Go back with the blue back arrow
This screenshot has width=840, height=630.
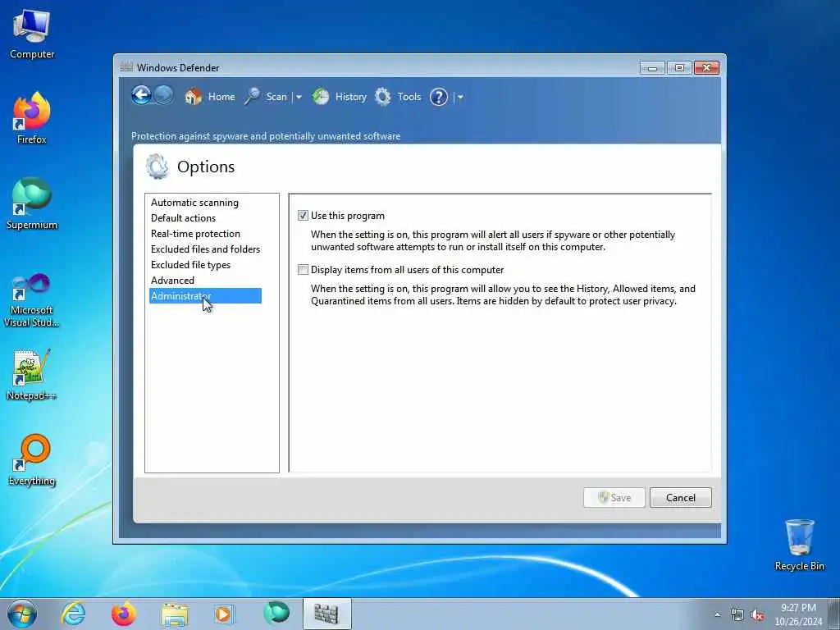pos(141,96)
